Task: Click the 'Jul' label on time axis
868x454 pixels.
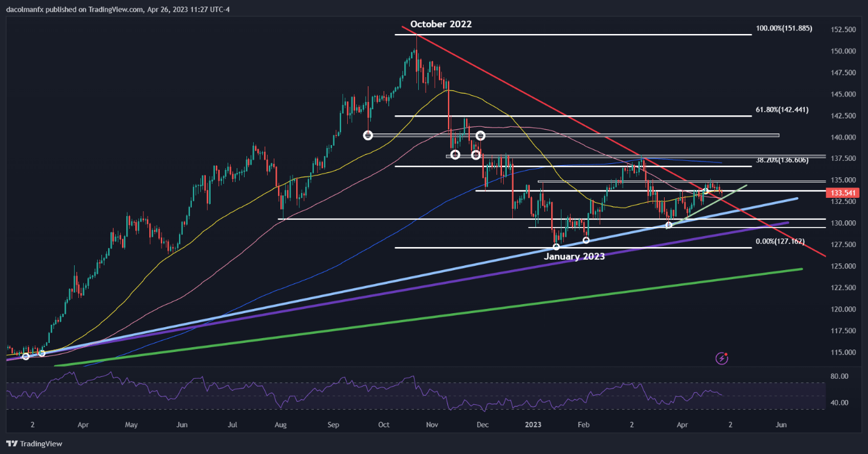Action: tap(232, 425)
